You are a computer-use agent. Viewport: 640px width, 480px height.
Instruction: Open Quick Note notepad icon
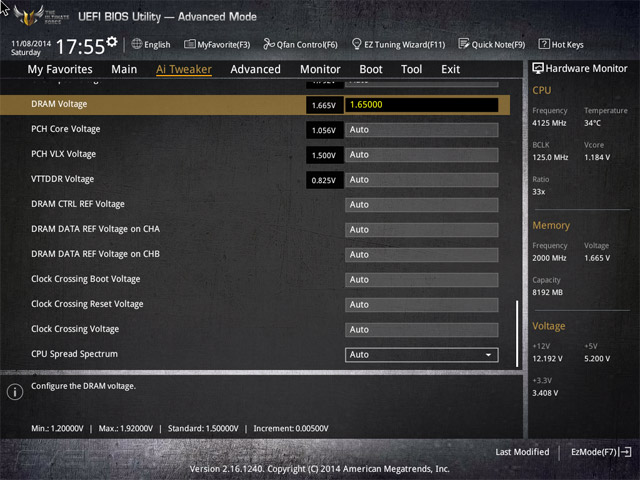click(x=464, y=44)
